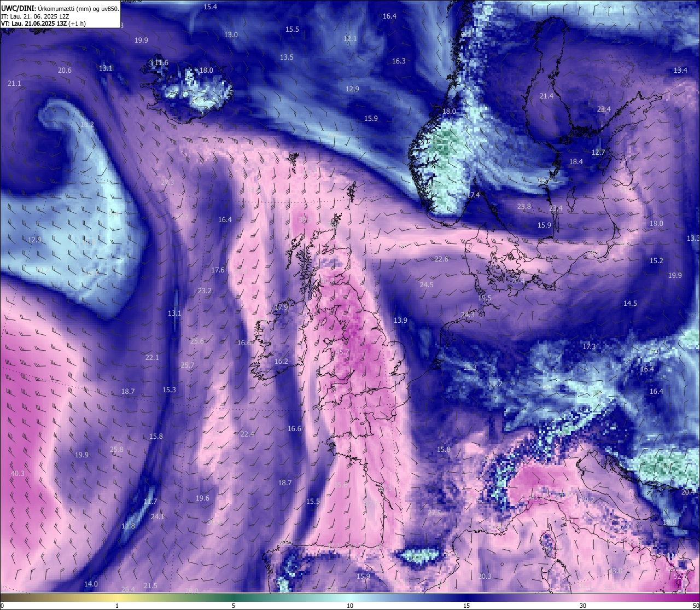This screenshot has height=610, width=700.
Task: Select the 30 tick on the color scale
Action: [x=583, y=606]
